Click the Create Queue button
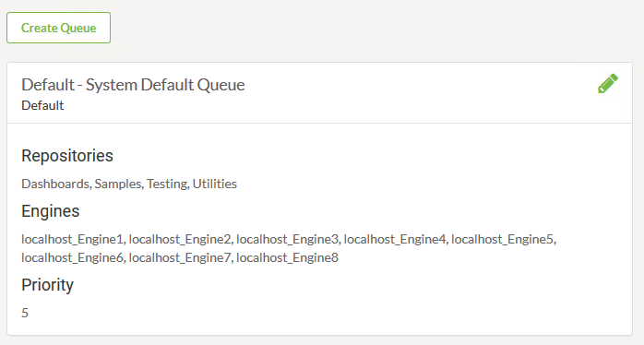 pyautogui.click(x=58, y=28)
